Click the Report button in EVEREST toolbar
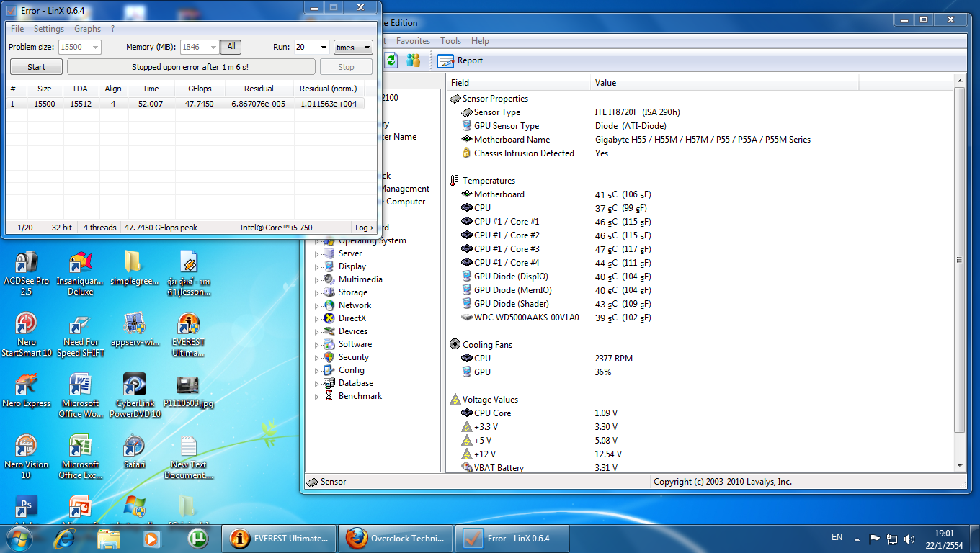This screenshot has width=980, height=553. tap(460, 60)
